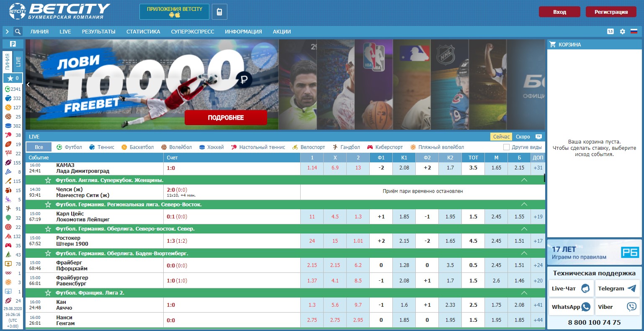Expand the side menu arrow beside search
644x331 pixels.
click(7, 31)
